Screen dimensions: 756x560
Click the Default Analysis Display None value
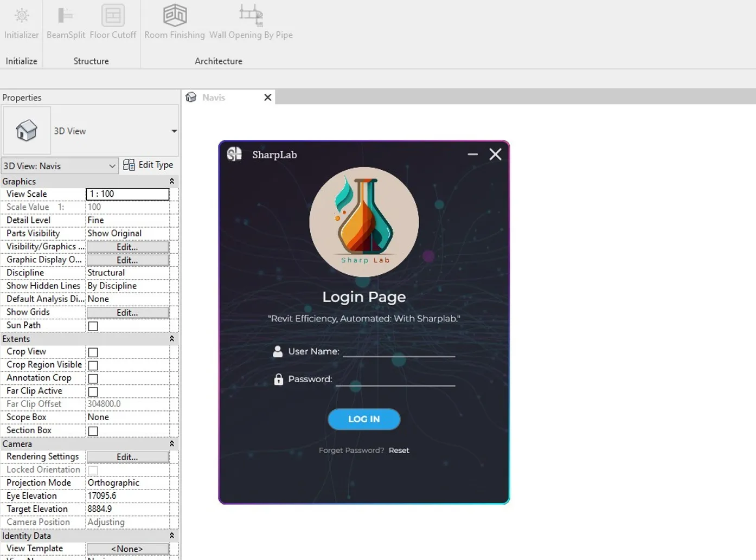[x=127, y=299]
